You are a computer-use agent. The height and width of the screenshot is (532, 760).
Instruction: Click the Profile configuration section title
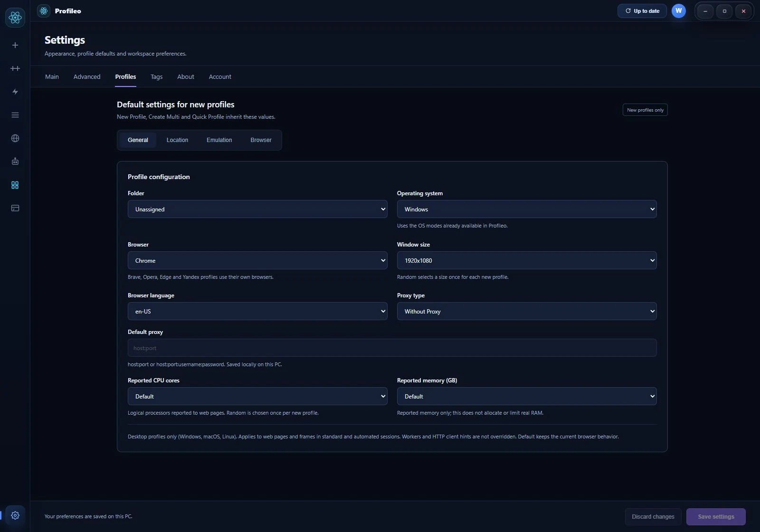(159, 177)
